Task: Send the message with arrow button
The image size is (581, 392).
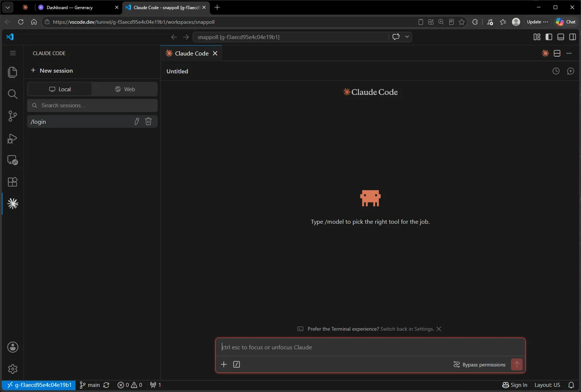Action: pyautogui.click(x=517, y=364)
